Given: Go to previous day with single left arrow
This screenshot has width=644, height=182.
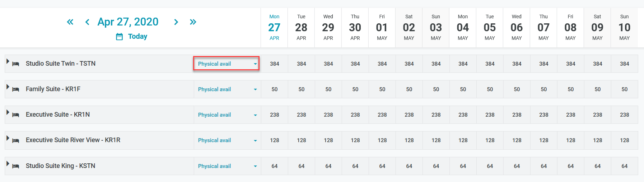Looking at the screenshot, I should point(87,22).
